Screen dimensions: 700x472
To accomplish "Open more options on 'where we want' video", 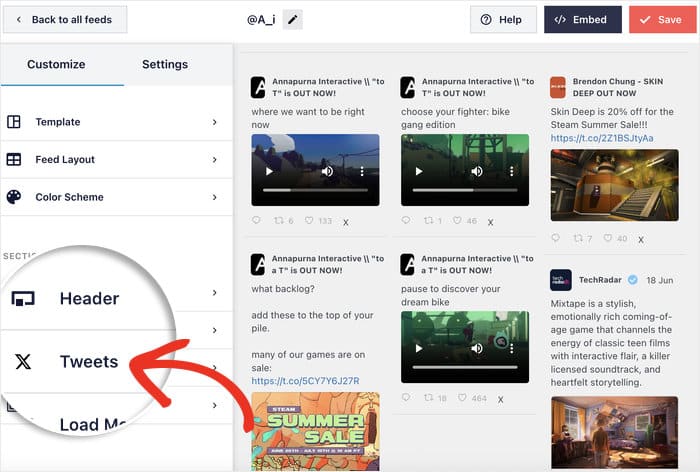I will click(x=362, y=171).
